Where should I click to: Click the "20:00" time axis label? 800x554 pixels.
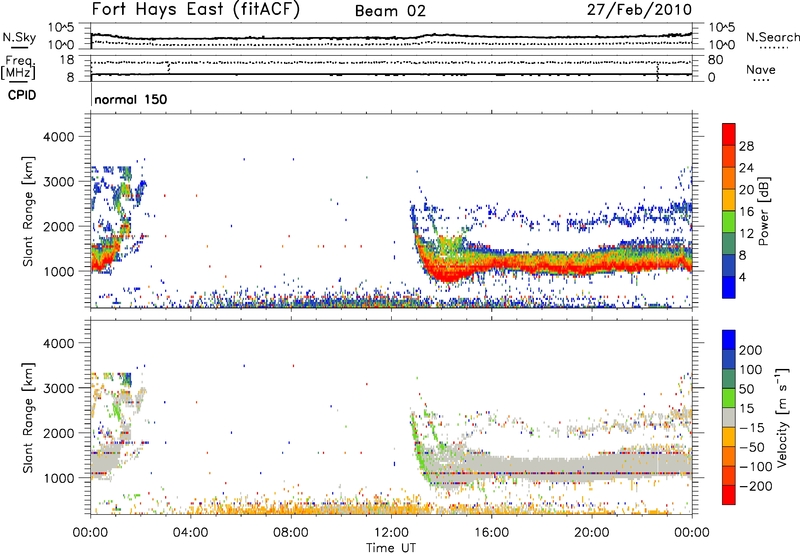[x=592, y=533]
